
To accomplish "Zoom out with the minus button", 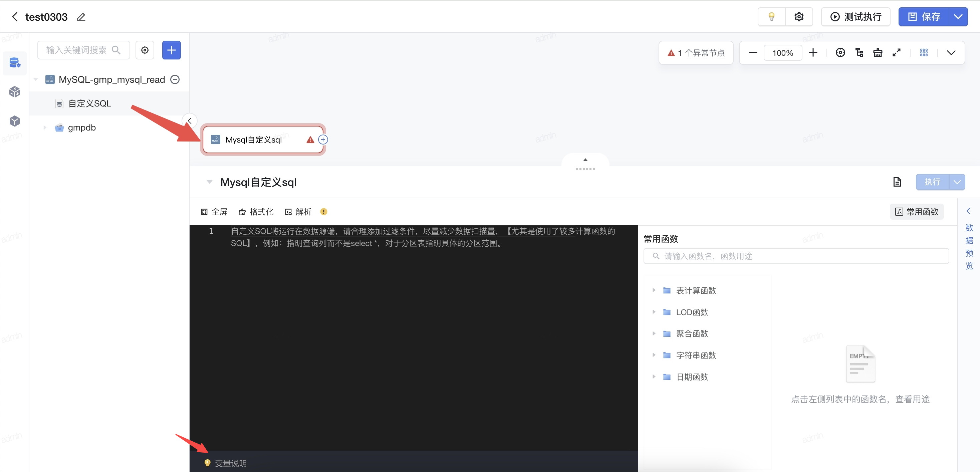I will click(x=752, y=53).
